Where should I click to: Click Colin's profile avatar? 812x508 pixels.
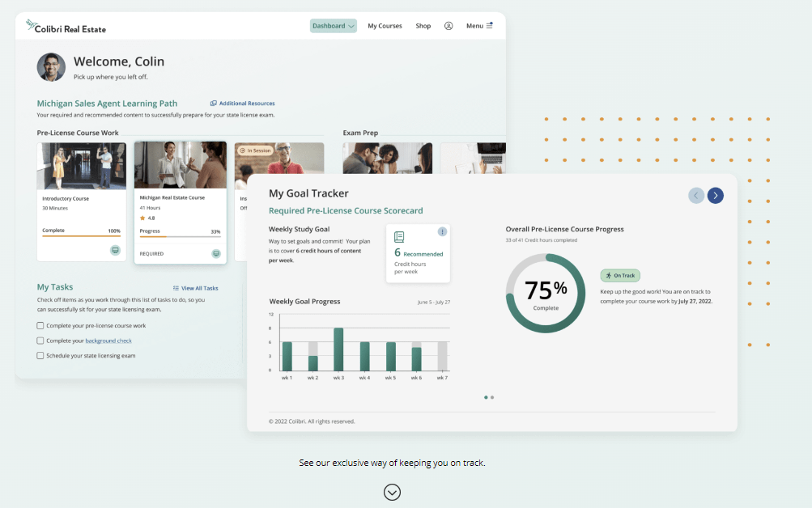[51, 67]
